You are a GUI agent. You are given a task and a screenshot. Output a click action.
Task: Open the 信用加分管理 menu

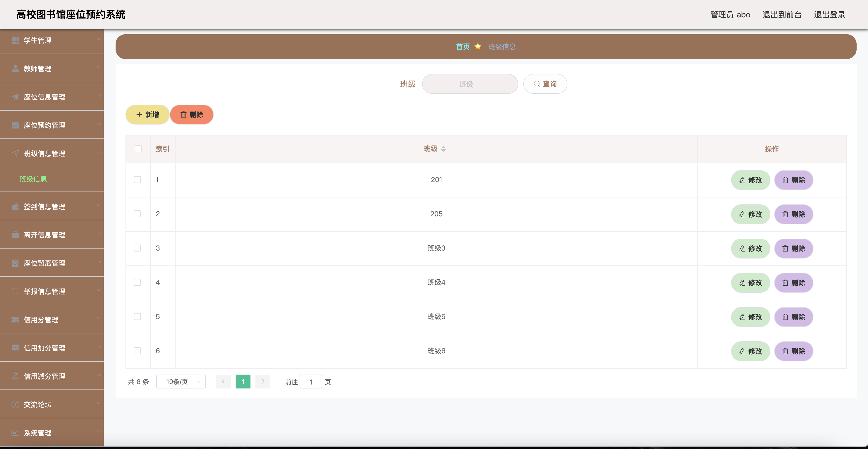(52, 348)
